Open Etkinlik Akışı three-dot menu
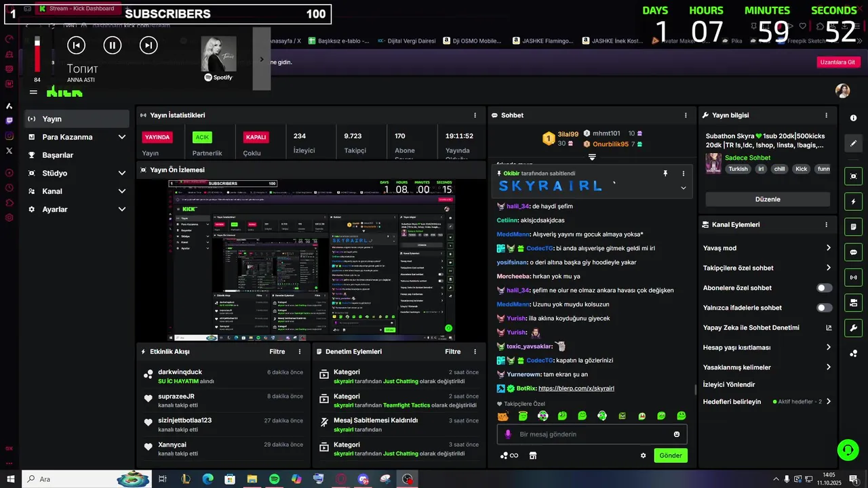Screen dimensions: 868x488 [x=300, y=352]
